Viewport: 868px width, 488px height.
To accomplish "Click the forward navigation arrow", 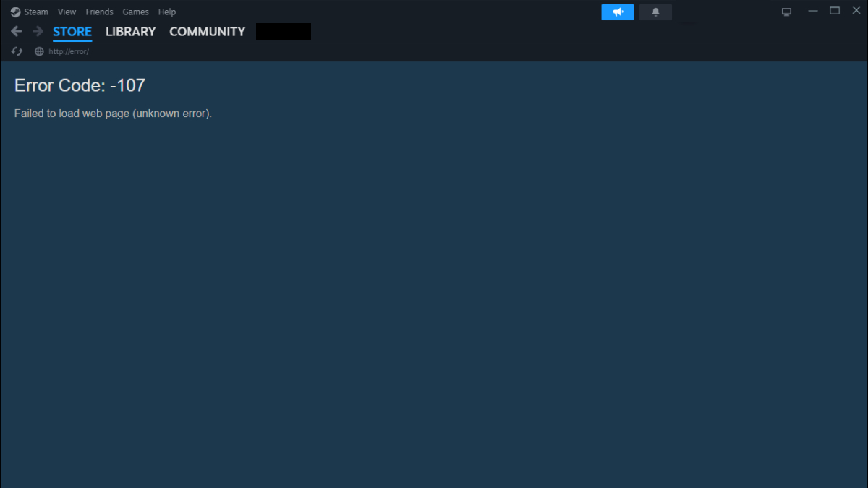I will (37, 31).
